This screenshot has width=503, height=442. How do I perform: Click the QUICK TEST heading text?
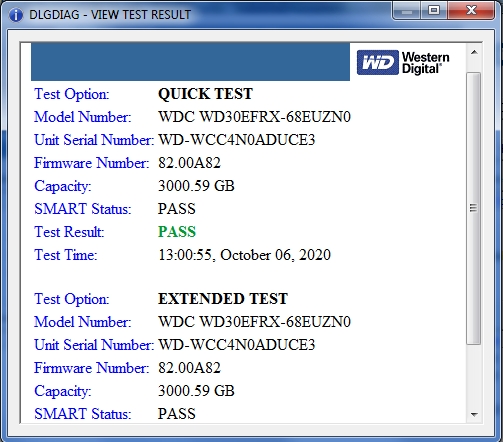coord(205,94)
